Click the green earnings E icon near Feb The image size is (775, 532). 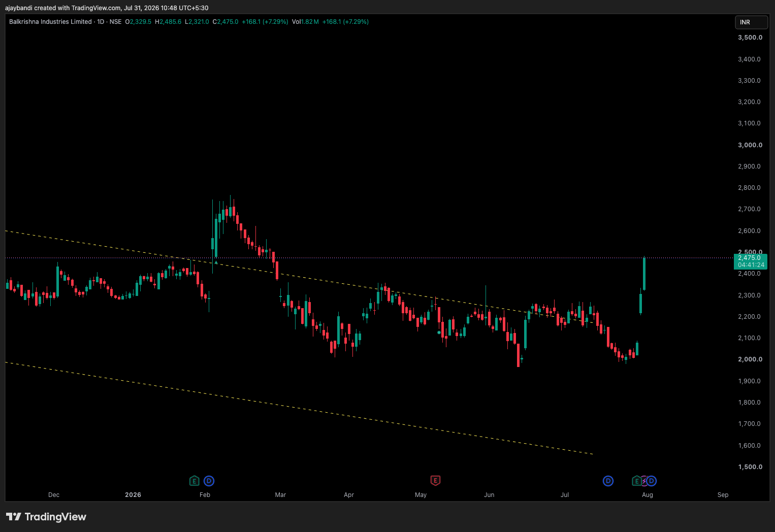click(x=194, y=480)
